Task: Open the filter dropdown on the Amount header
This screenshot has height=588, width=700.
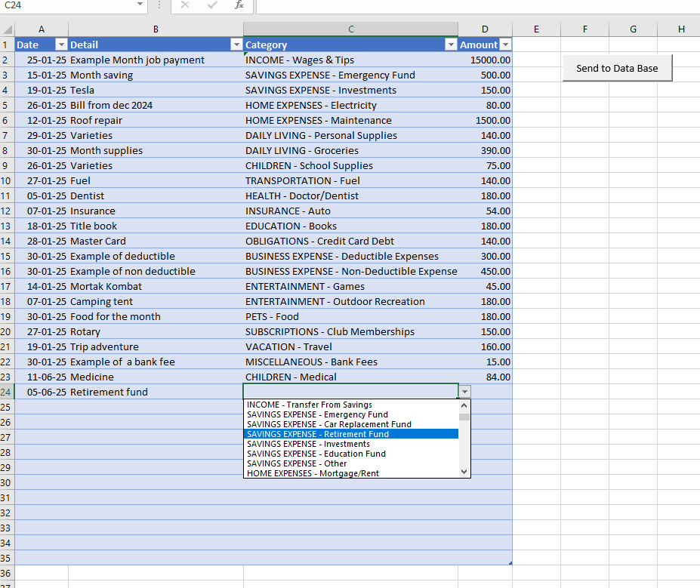Action: pos(504,45)
